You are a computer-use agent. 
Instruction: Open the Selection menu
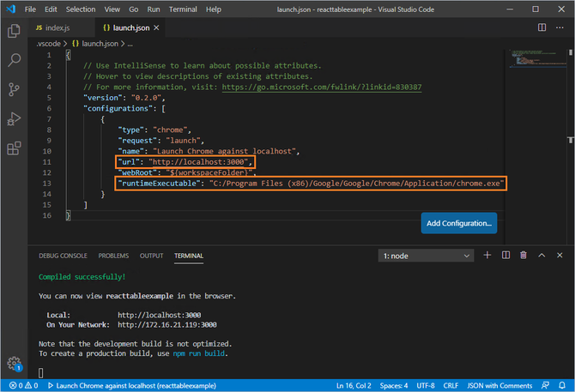pyautogui.click(x=81, y=9)
